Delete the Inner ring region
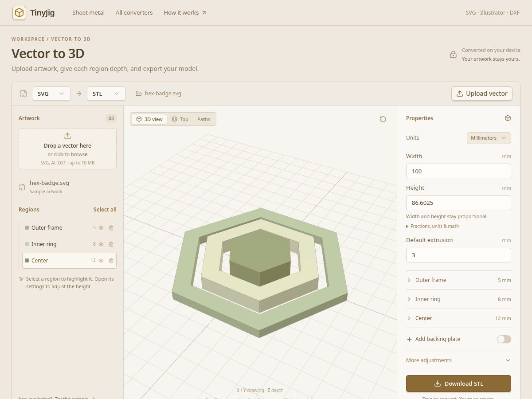Image resolution: width=532 pixels, height=399 pixels. point(111,244)
